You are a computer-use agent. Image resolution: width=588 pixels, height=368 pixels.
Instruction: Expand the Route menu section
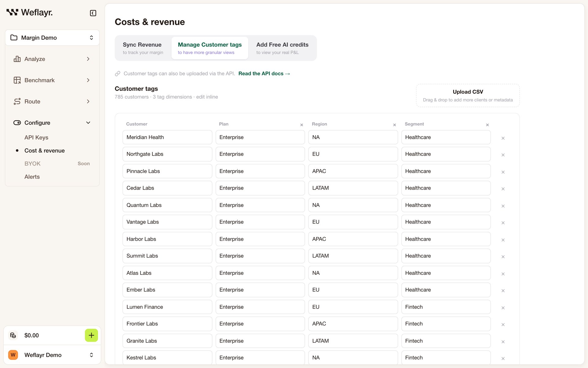[52, 102]
